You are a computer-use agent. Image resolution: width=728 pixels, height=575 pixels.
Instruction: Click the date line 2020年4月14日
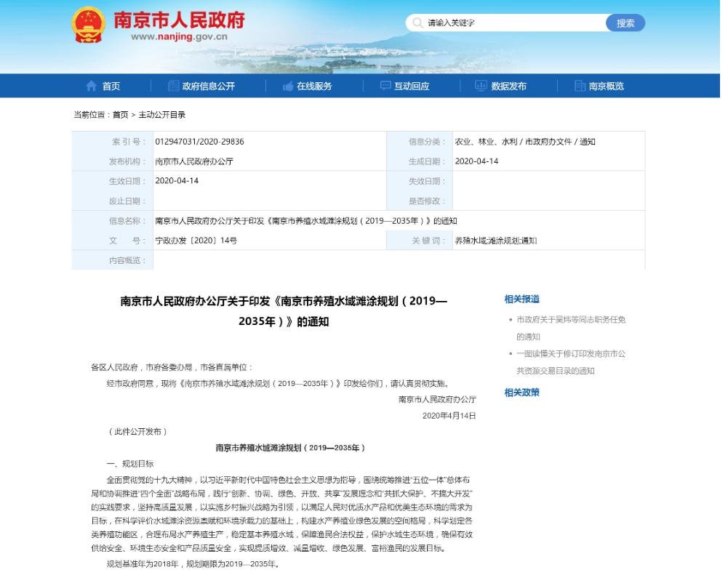point(449,415)
